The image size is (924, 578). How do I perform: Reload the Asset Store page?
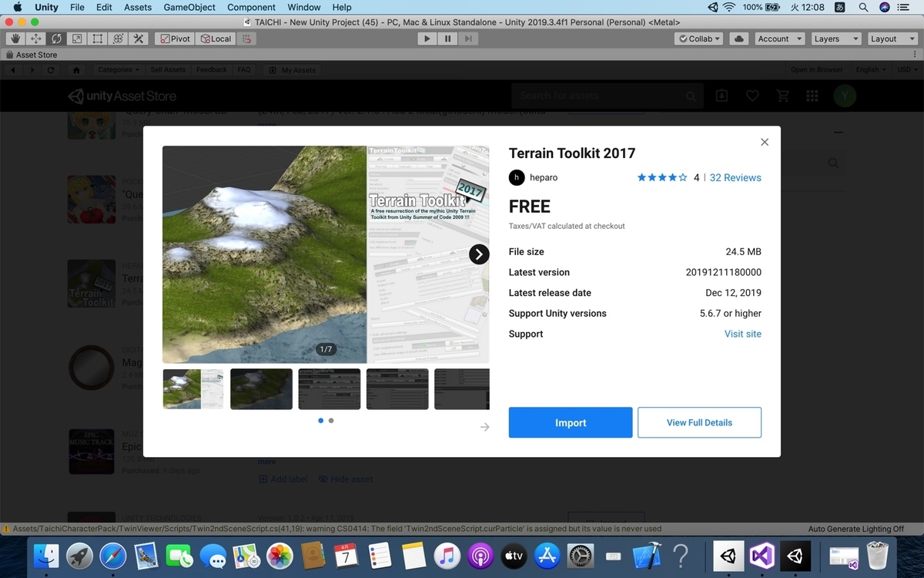(51, 69)
